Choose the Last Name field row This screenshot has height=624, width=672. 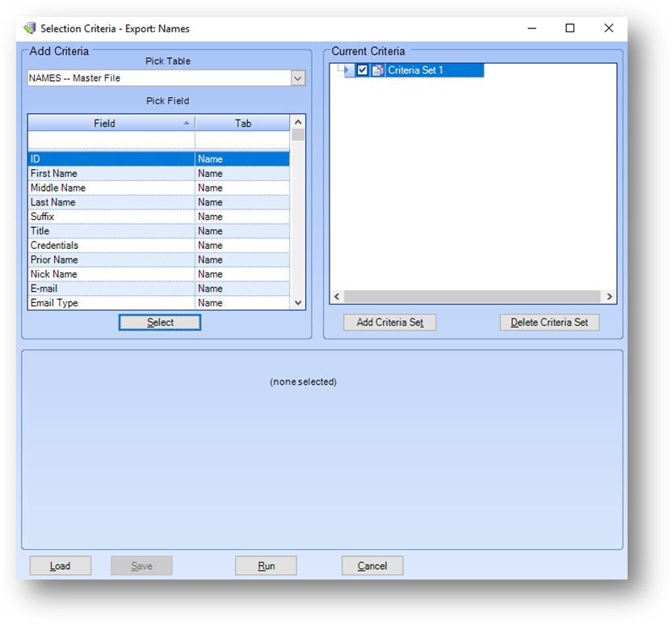click(110, 202)
